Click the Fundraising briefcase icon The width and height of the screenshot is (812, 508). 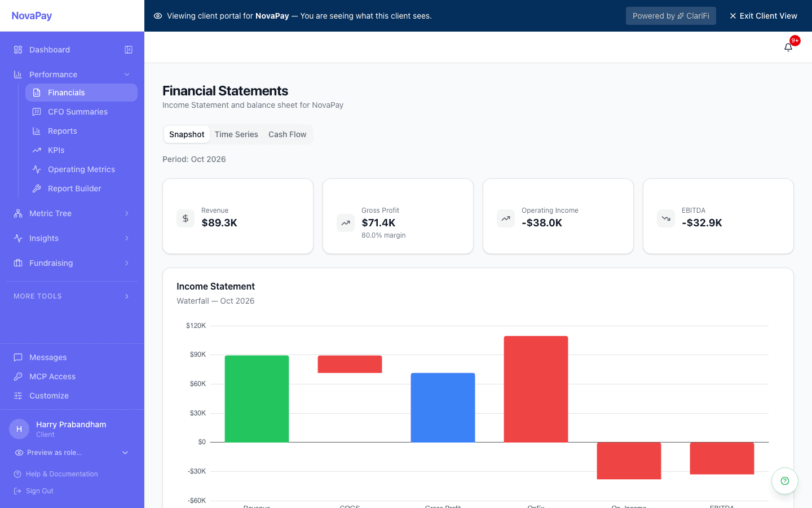(18, 263)
